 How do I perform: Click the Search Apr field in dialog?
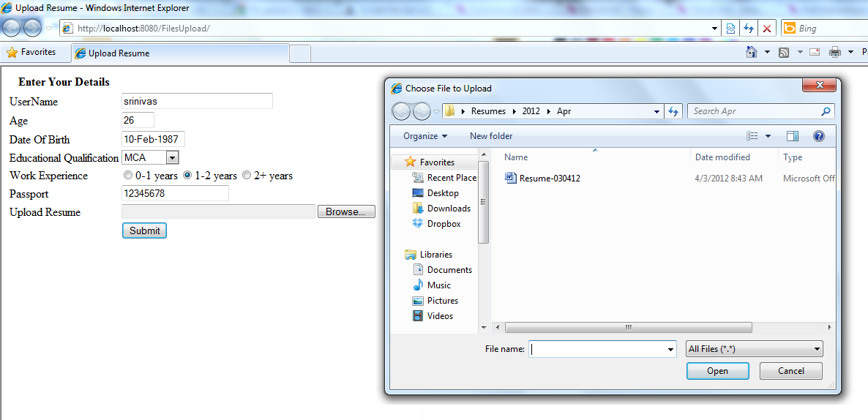(x=754, y=111)
